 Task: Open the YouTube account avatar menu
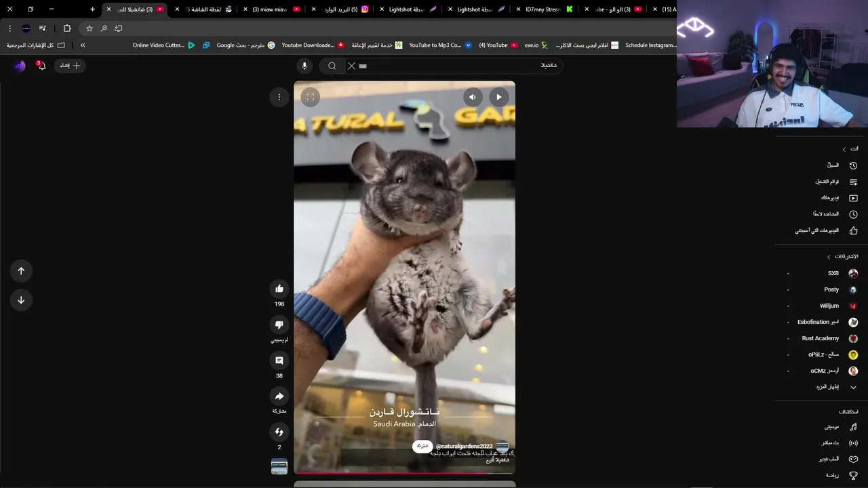click(20, 66)
